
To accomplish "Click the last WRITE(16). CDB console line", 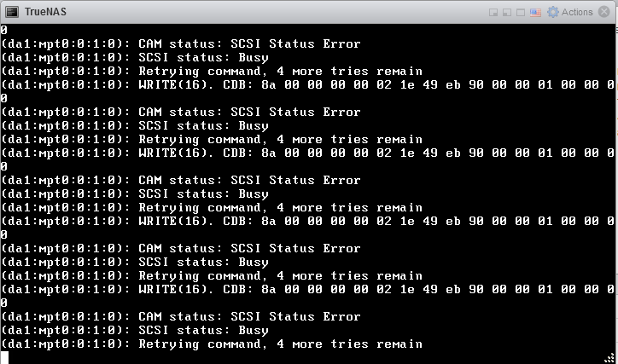I will (x=307, y=289).
